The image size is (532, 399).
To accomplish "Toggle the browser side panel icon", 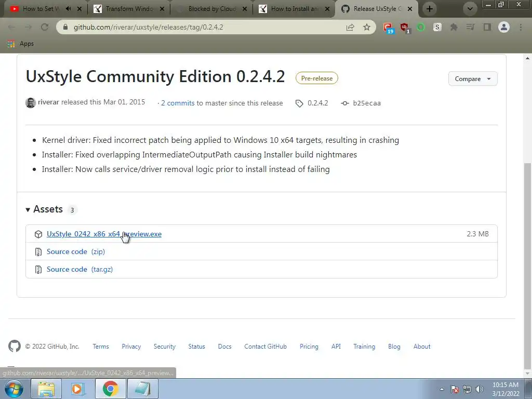I will pyautogui.click(x=487, y=27).
